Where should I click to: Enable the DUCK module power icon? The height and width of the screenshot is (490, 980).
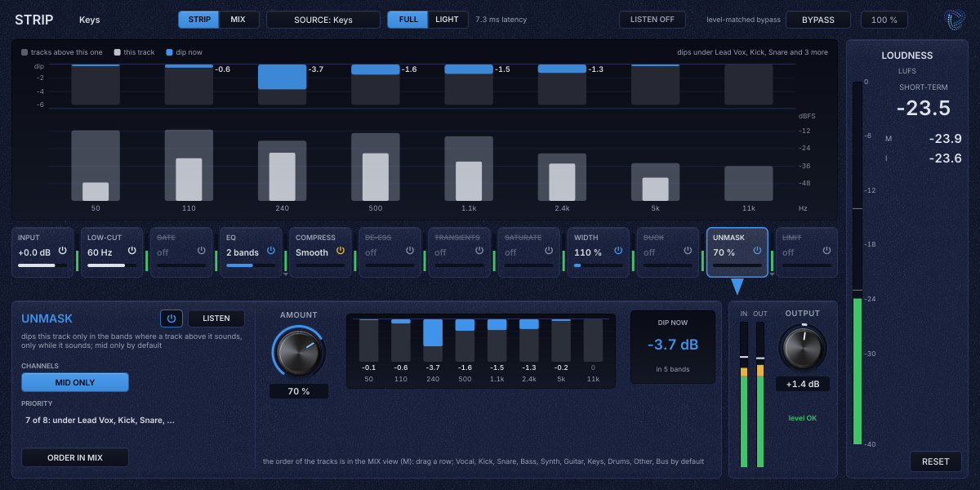pyautogui.click(x=688, y=252)
